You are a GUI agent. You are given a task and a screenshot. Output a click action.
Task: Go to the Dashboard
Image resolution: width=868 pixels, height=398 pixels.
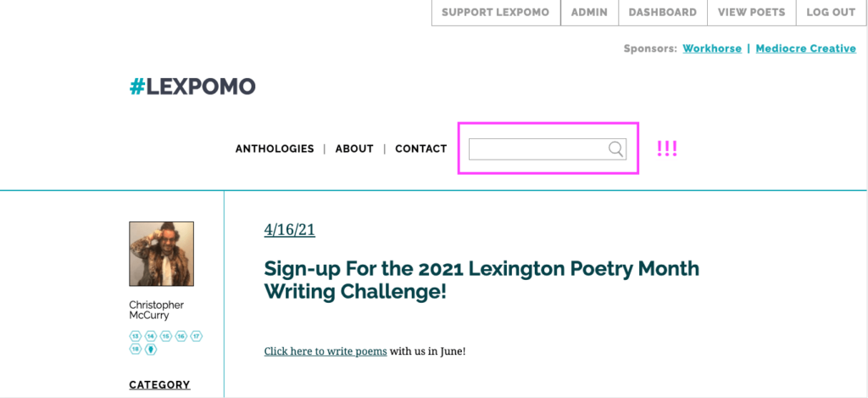663,13
